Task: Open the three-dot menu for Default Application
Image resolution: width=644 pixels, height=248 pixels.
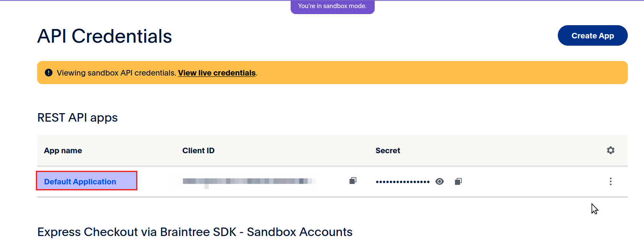Action: (x=611, y=181)
